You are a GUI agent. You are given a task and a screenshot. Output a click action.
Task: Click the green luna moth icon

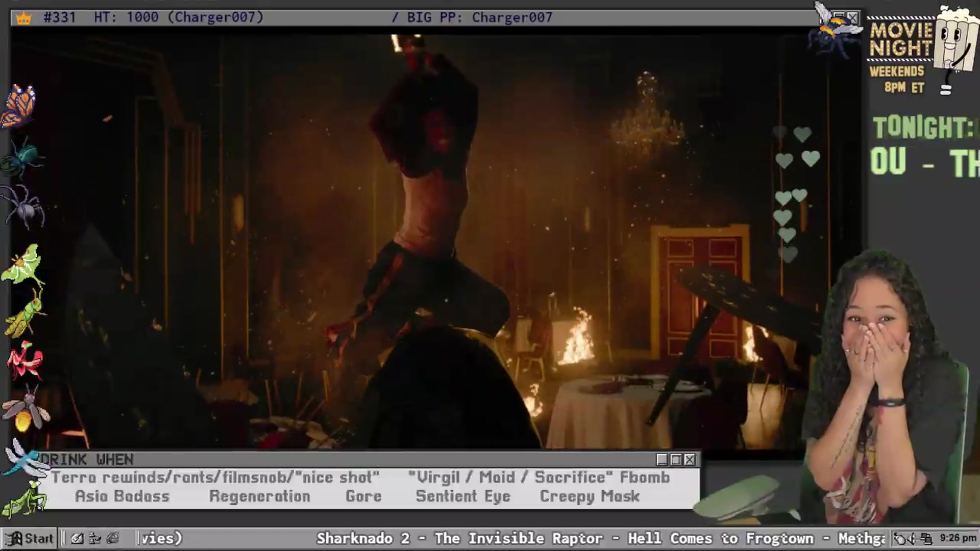tap(23, 264)
